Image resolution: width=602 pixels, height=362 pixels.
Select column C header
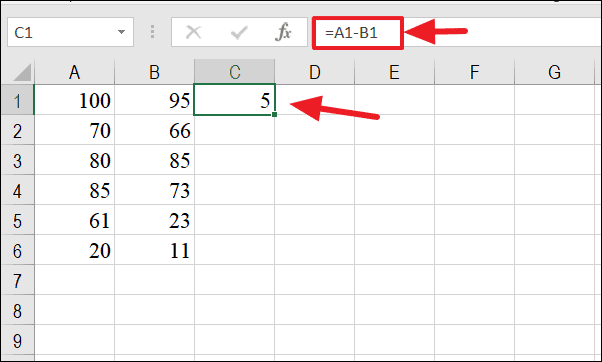[x=235, y=72]
